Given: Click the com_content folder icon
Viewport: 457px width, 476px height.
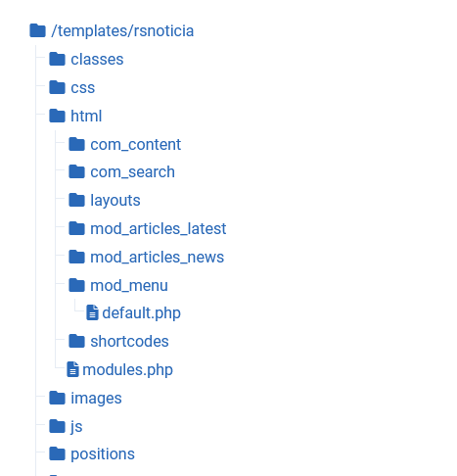Looking at the screenshot, I should tap(76, 144).
